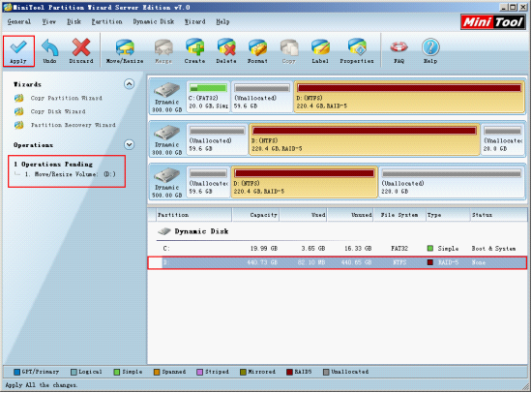This screenshot has height=393, width=532.
Task: Sort by the Status column header
Action: [498, 215]
